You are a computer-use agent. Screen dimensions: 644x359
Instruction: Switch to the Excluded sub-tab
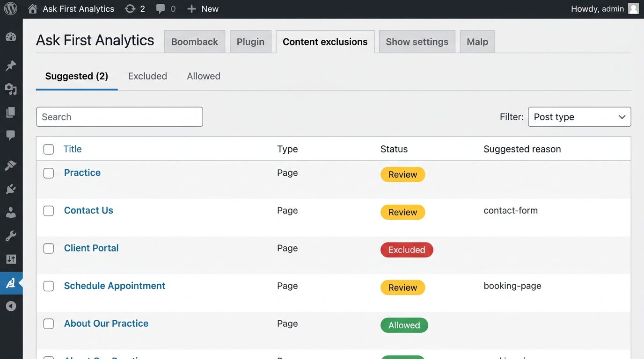click(x=147, y=76)
